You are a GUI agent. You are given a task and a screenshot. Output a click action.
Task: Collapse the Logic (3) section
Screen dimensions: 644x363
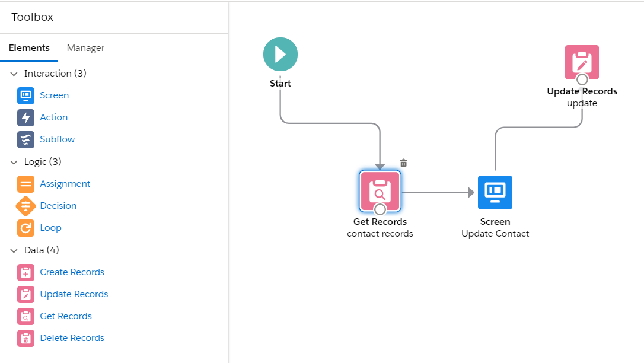(x=14, y=162)
